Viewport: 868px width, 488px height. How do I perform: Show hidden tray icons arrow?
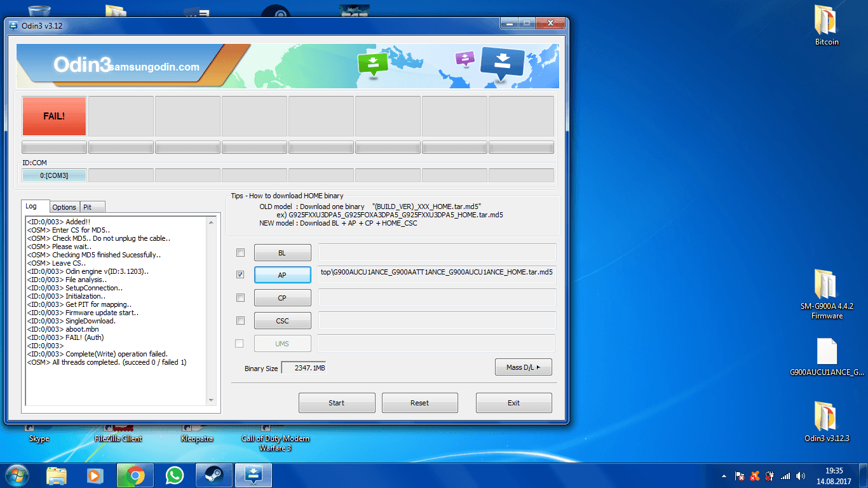[x=724, y=476]
